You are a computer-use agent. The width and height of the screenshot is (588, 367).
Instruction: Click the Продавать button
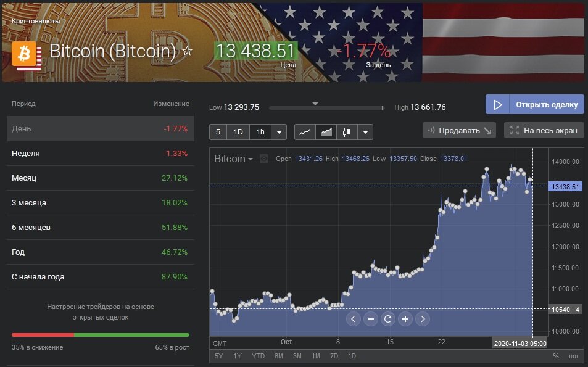tap(459, 130)
